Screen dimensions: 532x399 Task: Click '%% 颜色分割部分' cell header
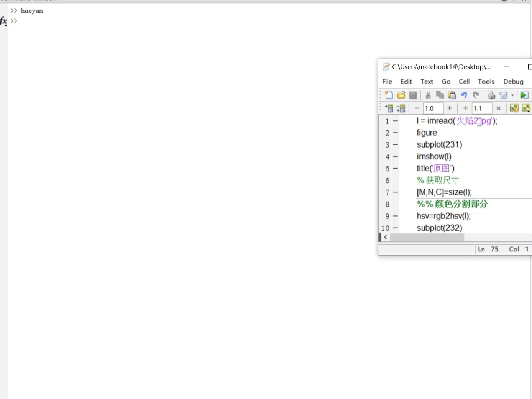(452, 204)
